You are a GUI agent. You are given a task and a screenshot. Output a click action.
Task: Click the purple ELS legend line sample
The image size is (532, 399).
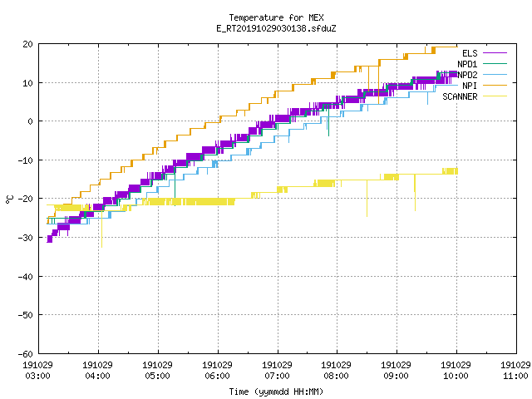tap(495, 53)
